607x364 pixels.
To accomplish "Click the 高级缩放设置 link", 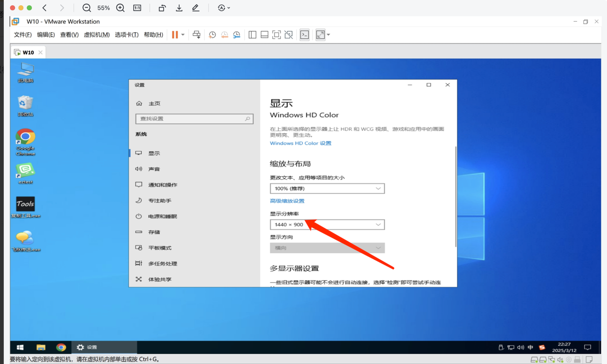I will 287,201.
